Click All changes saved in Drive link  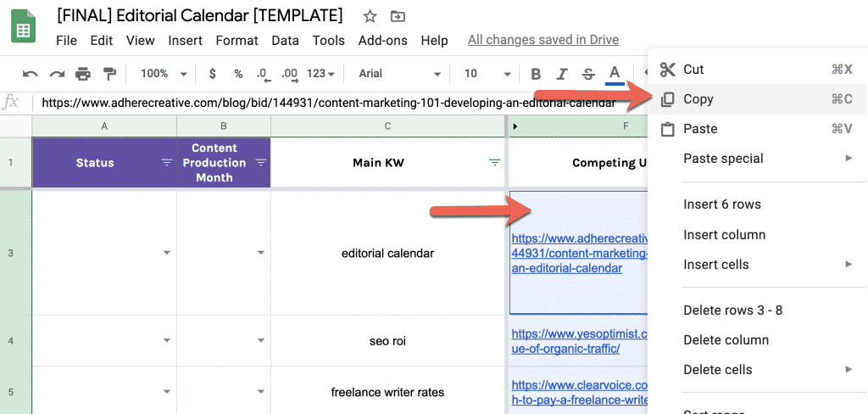pos(543,40)
